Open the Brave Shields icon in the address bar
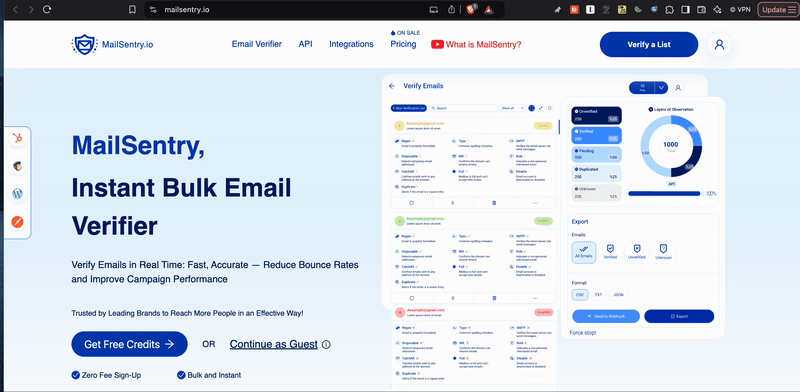The height and width of the screenshot is (392, 800). (470, 9)
